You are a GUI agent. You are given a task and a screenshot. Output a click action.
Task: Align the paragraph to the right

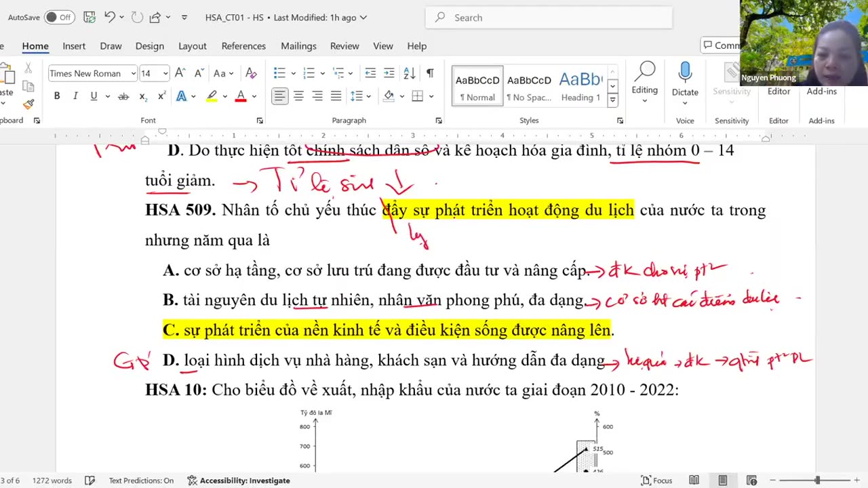[x=317, y=96]
